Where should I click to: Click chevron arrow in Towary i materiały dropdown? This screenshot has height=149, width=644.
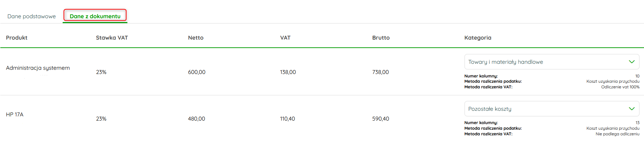(631, 62)
